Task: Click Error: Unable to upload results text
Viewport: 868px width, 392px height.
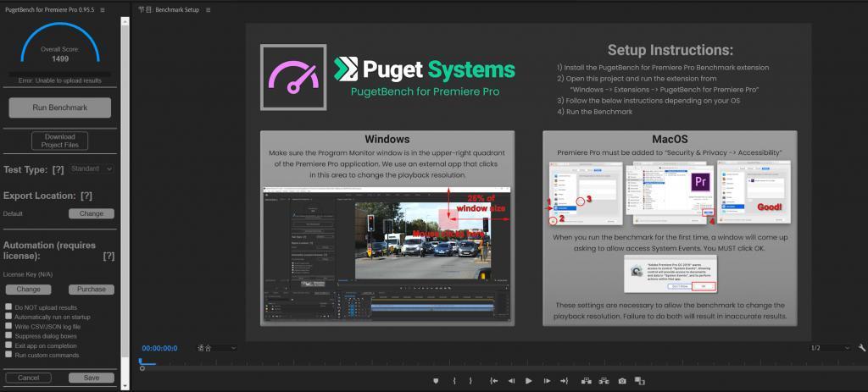Action: (x=60, y=80)
